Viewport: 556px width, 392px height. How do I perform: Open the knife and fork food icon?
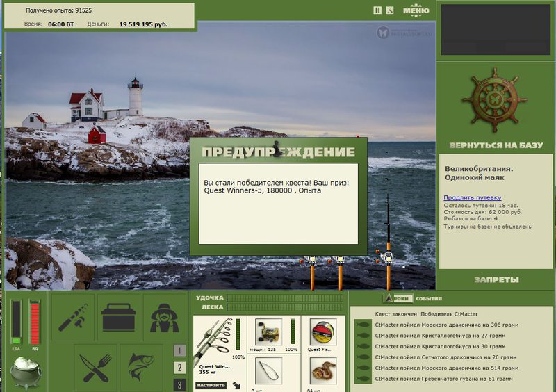(95, 368)
